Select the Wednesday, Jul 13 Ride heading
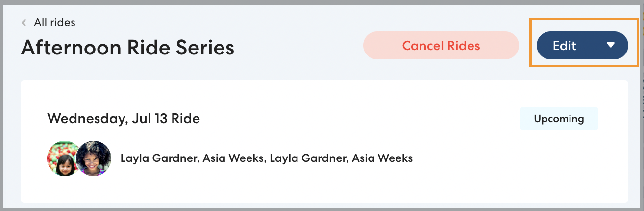Image resolution: width=644 pixels, height=211 pixels. 124,119
